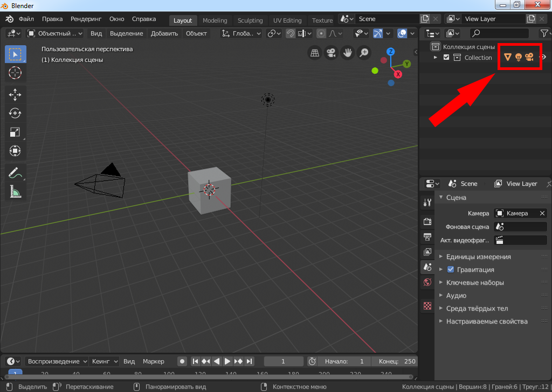Disable the Гравитация checkbox
552x392 pixels.
pos(451,270)
